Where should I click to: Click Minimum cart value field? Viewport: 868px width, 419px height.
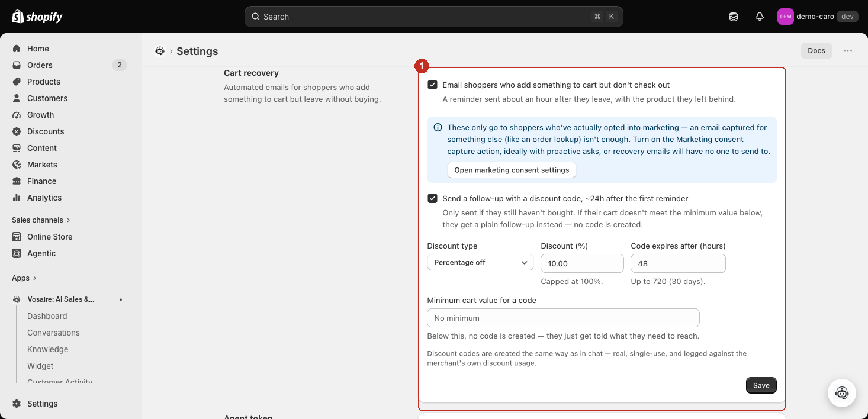pyautogui.click(x=563, y=318)
